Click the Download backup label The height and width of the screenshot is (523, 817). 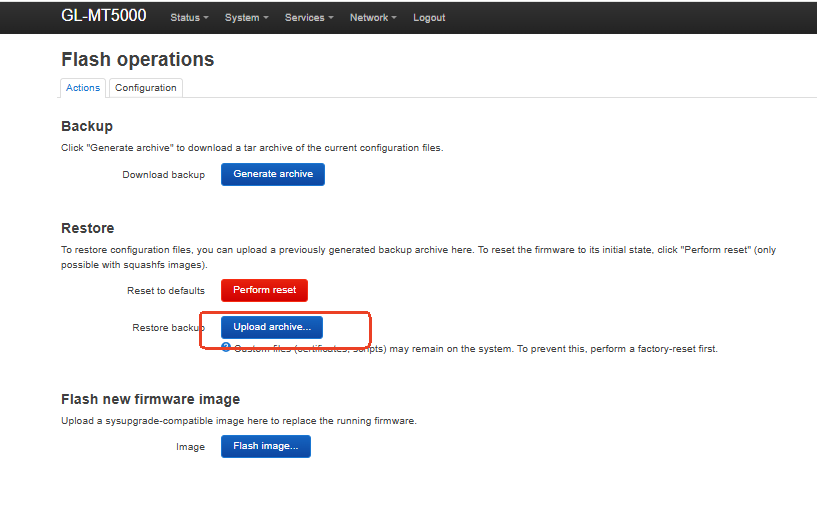point(164,175)
